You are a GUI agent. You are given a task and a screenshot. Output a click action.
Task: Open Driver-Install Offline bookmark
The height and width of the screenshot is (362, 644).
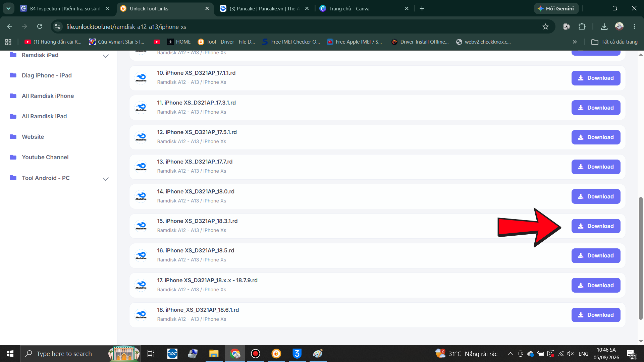[420, 42]
